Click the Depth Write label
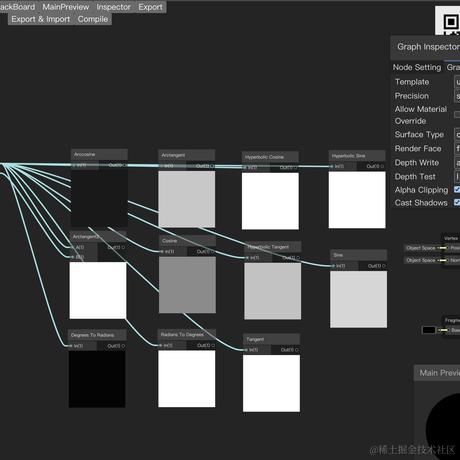The image size is (460, 460). (x=417, y=163)
